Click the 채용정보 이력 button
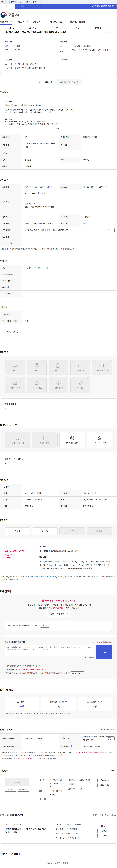 click(105, 785)
